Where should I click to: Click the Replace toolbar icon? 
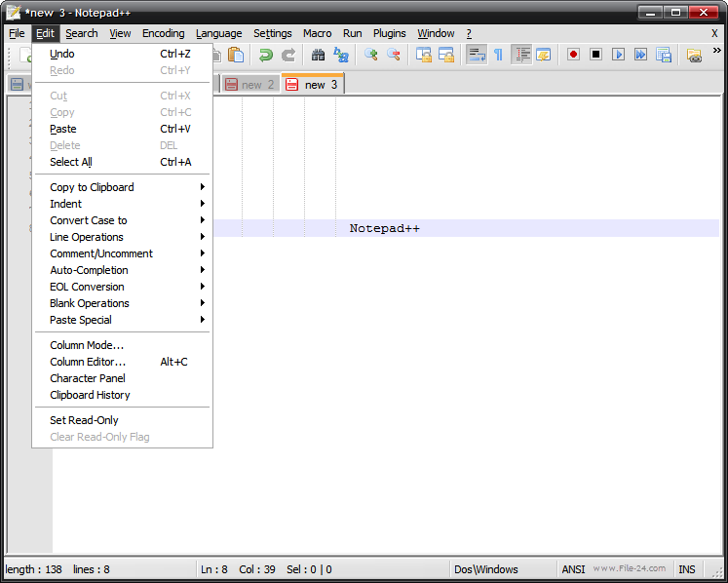click(x=341, y=55)
